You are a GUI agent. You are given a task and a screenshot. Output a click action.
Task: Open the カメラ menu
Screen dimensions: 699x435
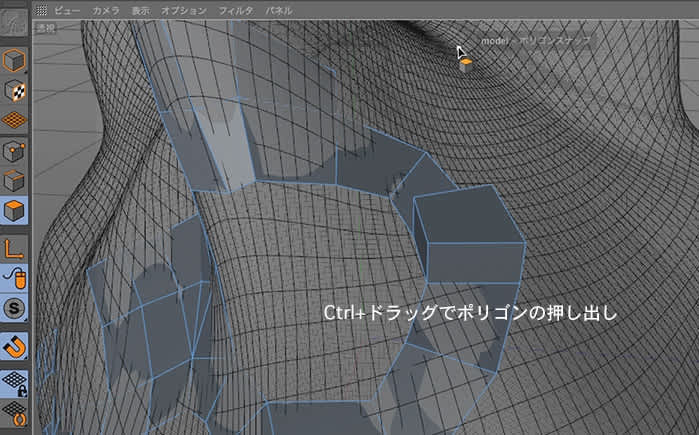click(105, 9)
